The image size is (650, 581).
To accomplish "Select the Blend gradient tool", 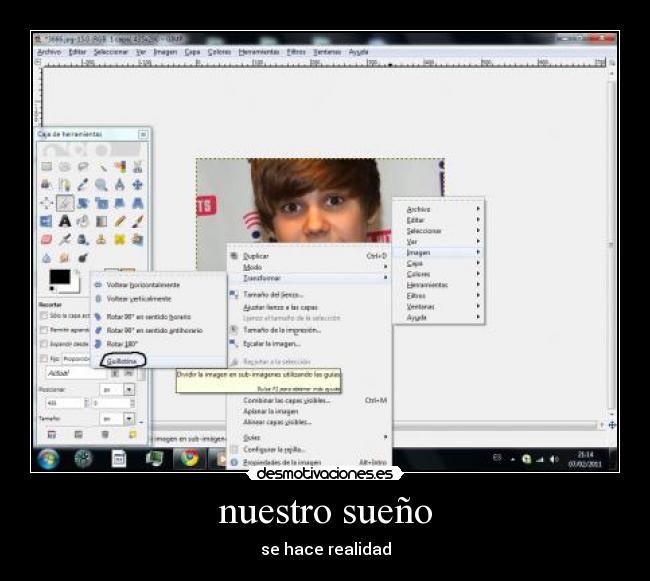I will 101,221.
